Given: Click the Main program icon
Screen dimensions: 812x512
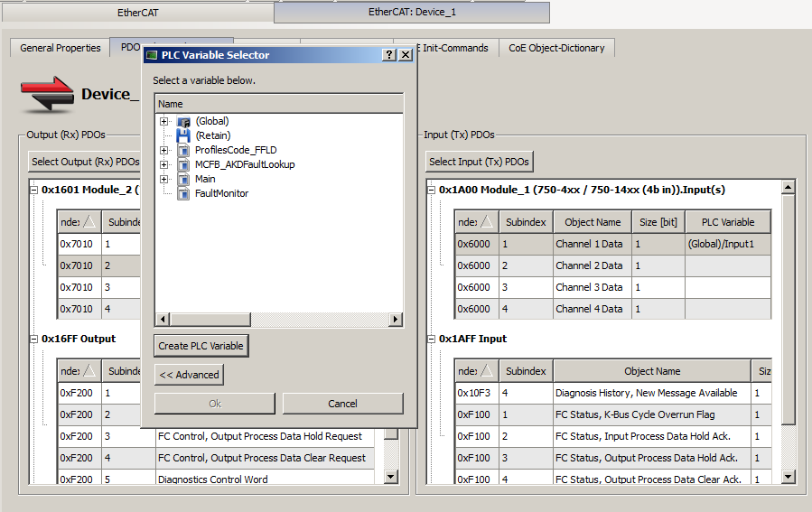Looking at the screenshot, I should point(183,180).
